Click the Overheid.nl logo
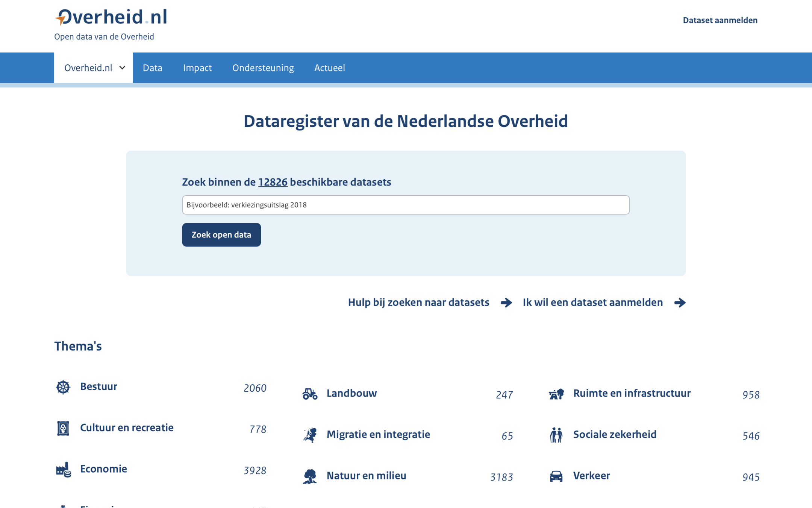Viewport: 812px width, 508px height. click(111, 17)
